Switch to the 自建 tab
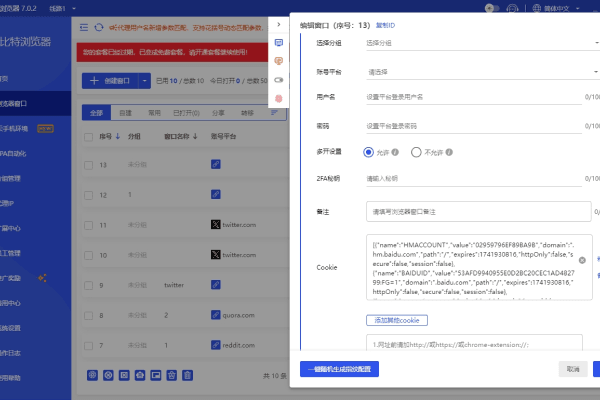This screenshot has width=600, height=400. (125, 113)
